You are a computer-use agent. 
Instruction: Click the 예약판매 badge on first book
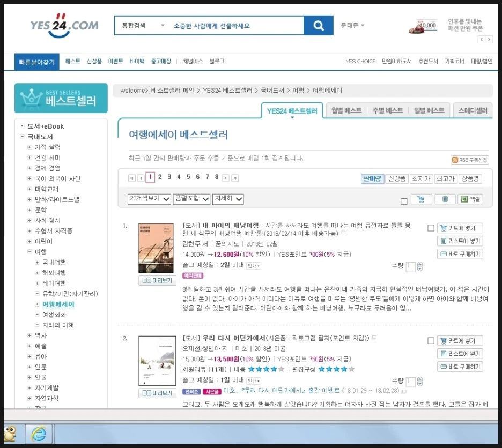click(x=193, y=275)
